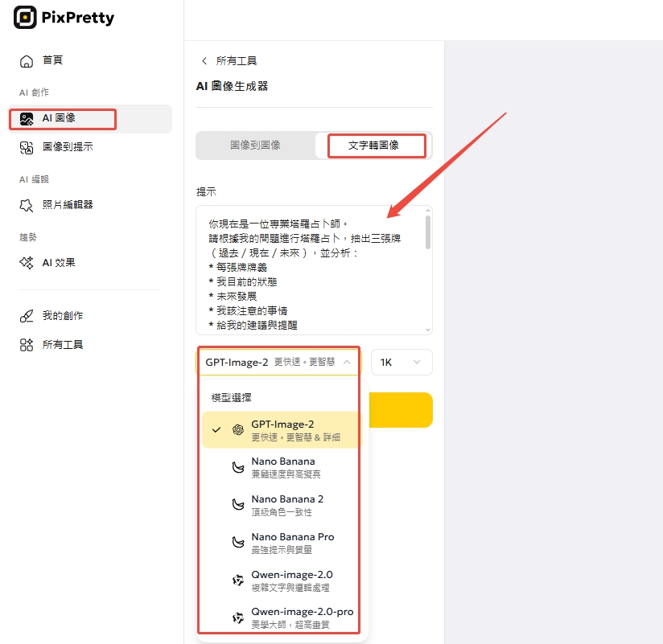The image size is (663, 644).
Task: Click the AI 編輯 section label
Action: 35,179
